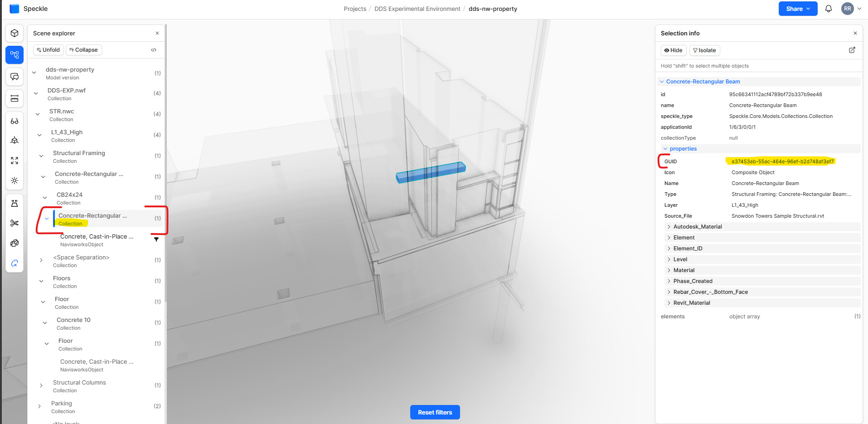Collapse the Concrete 10 collection

[45, 323]
